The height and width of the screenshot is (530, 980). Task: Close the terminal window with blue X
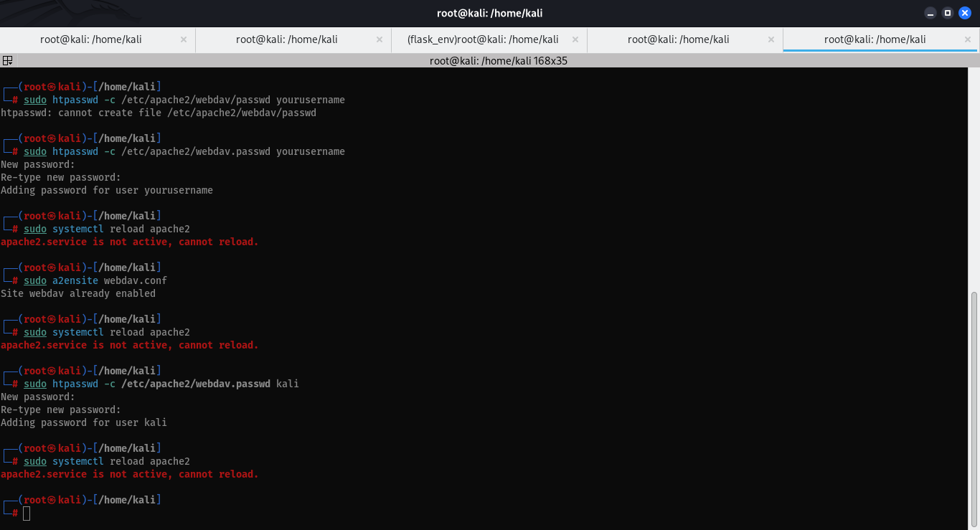[965, 13]
